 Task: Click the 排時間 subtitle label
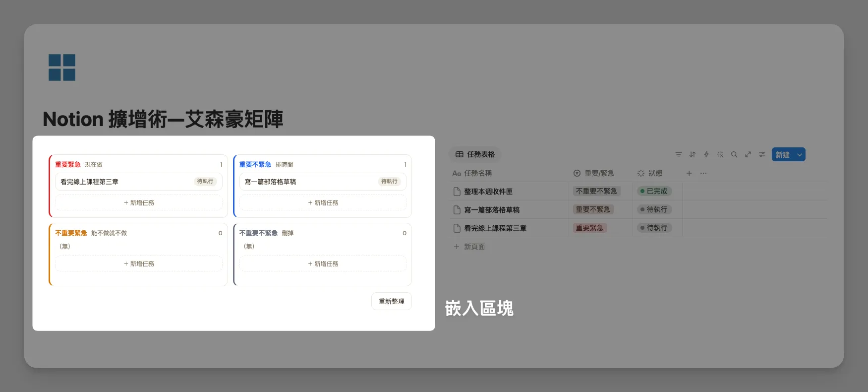click(284, 164)
